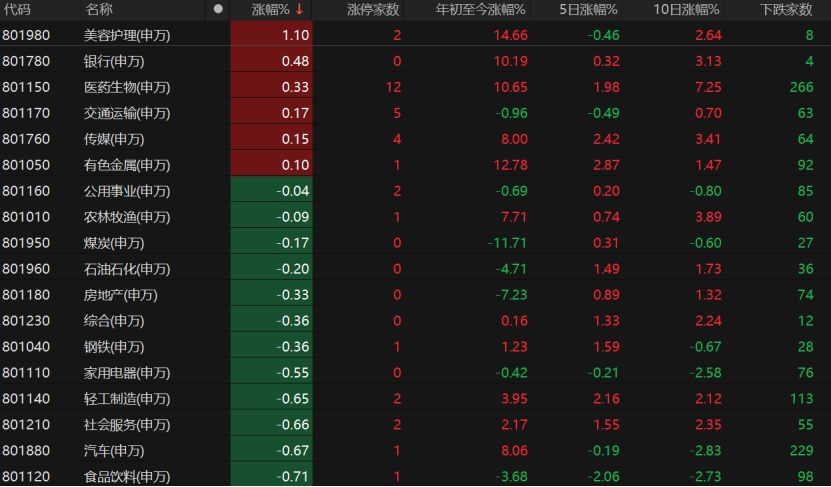Select the 代码 column header

(17, 10)
